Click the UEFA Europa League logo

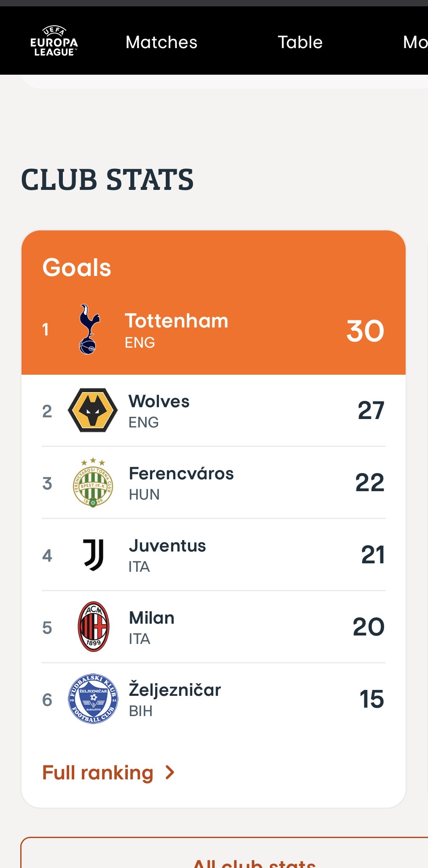[54, 41]
